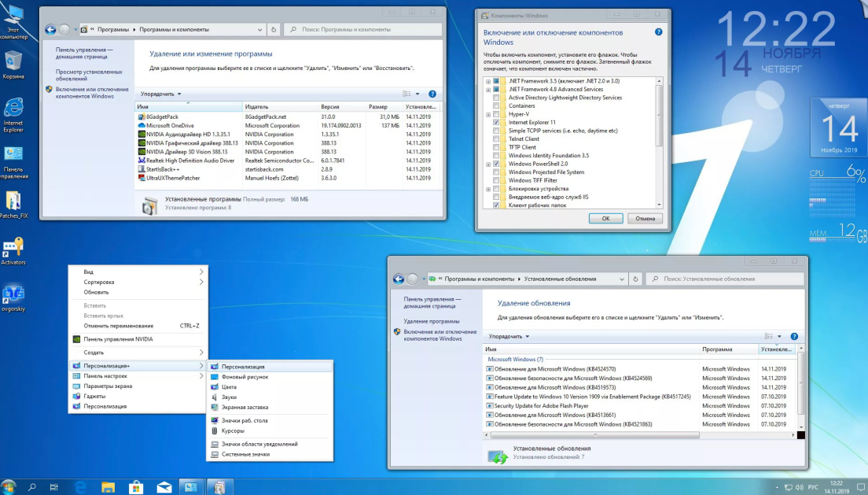The width and height of the screenshot is (868, 495).
Task: Click the volume icon in system tray
Action: point(800,487)
